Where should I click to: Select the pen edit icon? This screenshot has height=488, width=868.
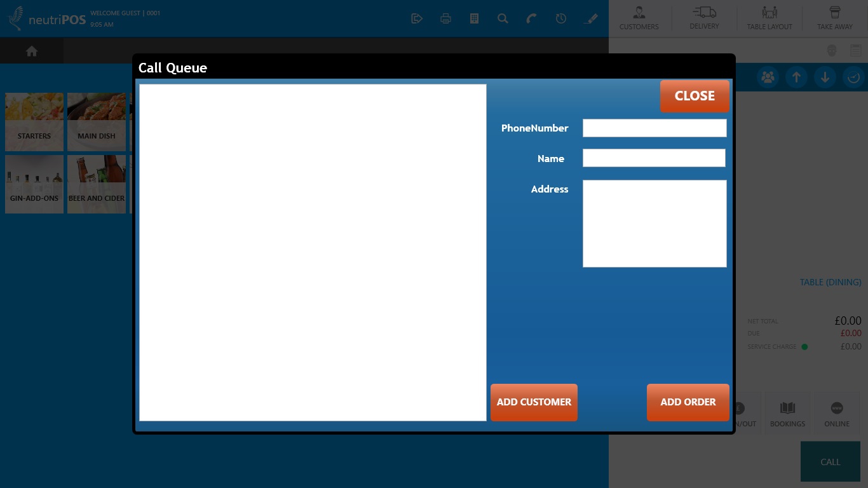[x=590, y=18]
